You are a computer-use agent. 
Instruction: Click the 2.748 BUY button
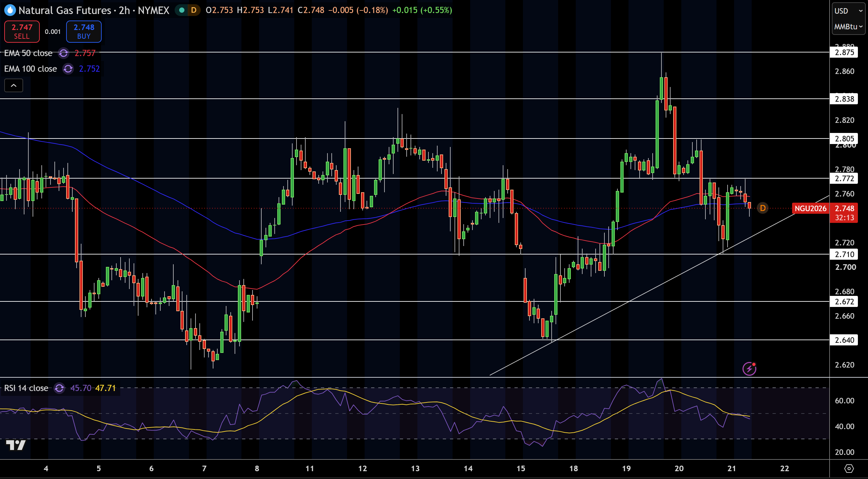tap(84, 31)
